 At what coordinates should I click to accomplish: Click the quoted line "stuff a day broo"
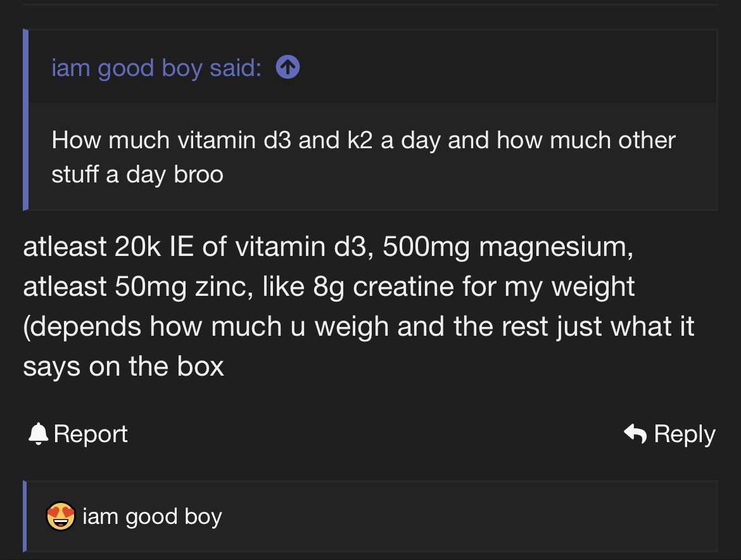click(137, 174)
